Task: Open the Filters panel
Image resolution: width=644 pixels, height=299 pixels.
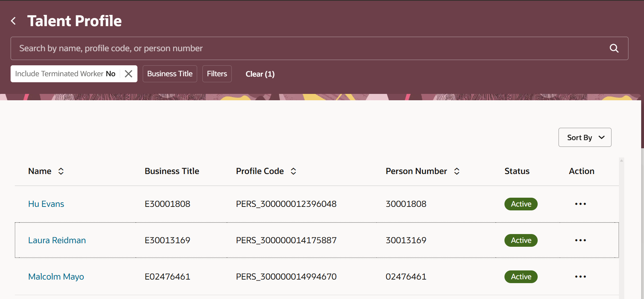Action: [217, 74]
